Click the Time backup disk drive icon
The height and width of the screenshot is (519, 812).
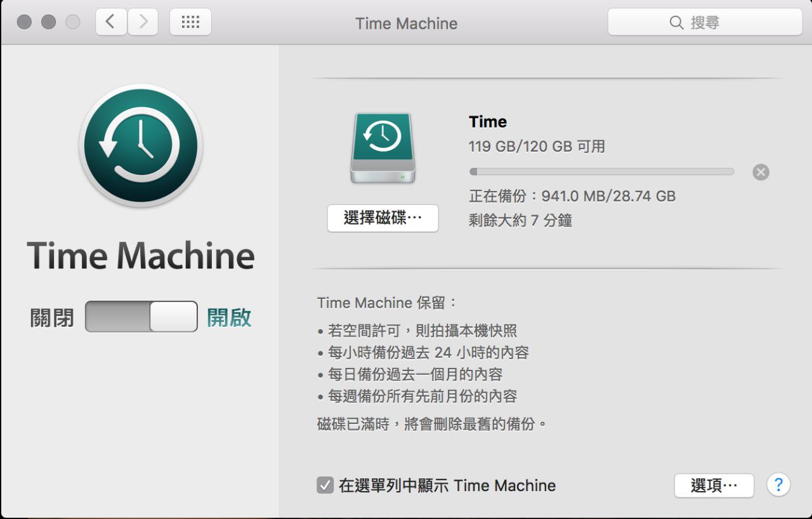pyautogui.click(x=383, y=148)
